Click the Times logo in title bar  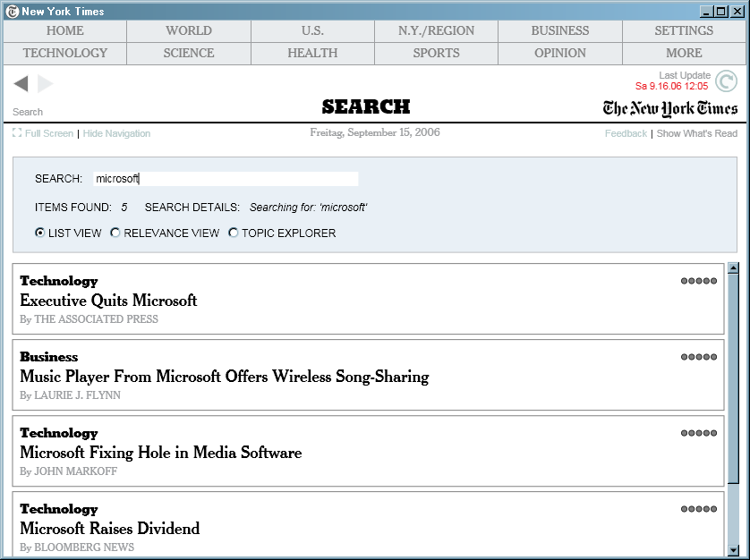13,12
